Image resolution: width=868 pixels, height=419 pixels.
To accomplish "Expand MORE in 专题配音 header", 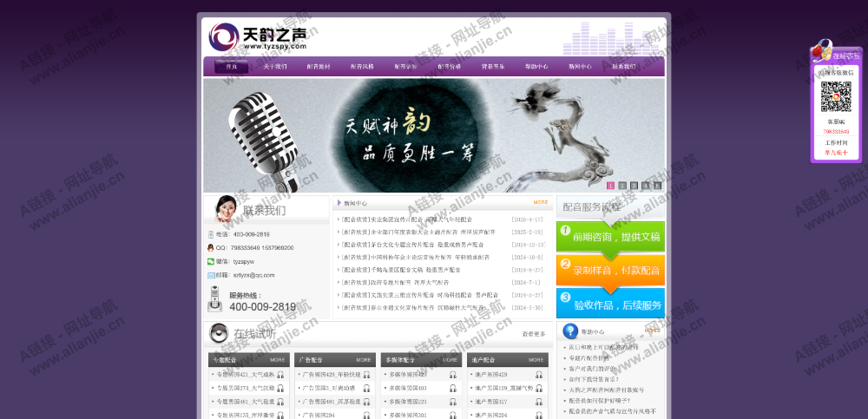I will 277,359.
